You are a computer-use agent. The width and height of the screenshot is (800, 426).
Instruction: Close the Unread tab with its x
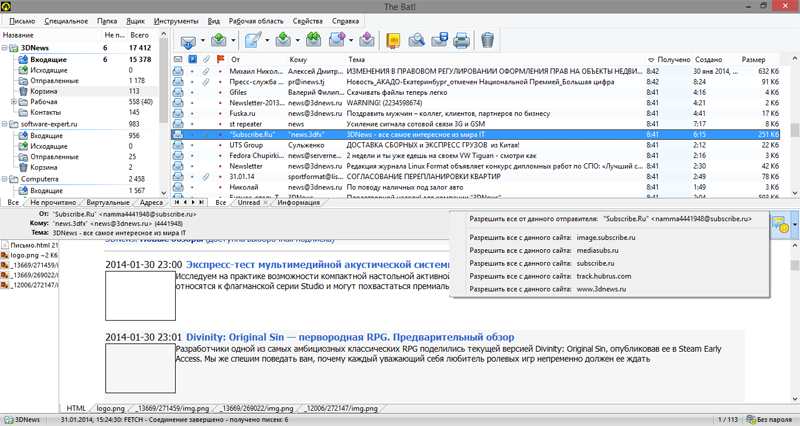pyautogui.click(x=265, y=203)
